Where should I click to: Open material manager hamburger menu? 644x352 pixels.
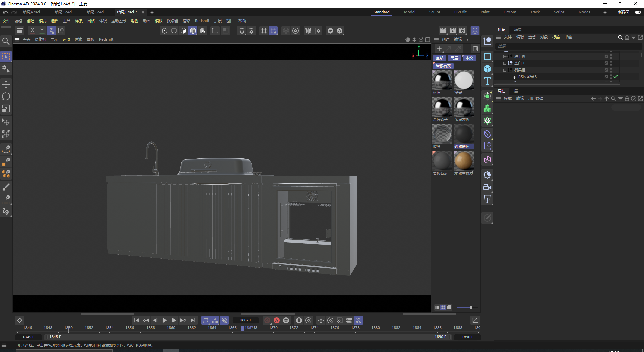436,40
